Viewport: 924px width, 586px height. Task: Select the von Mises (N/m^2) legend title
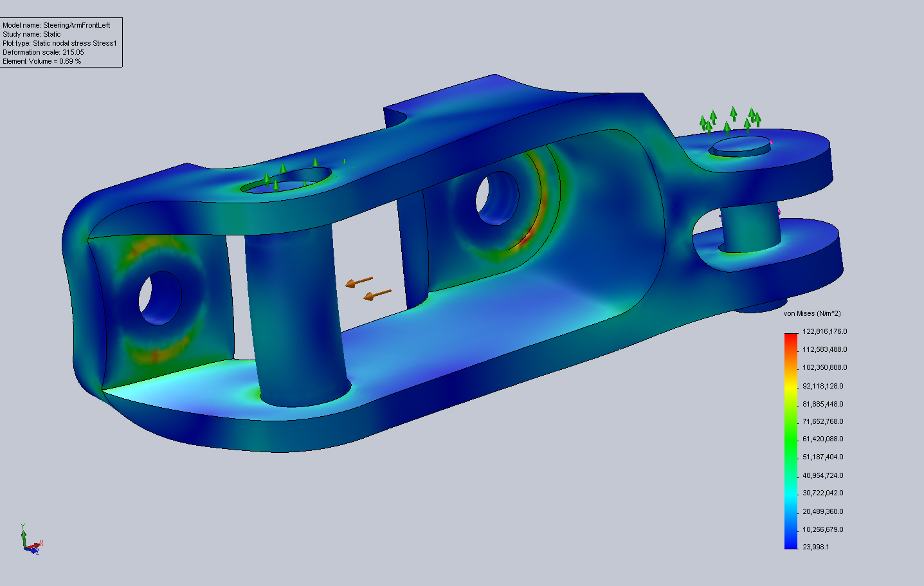pos(811,313)
